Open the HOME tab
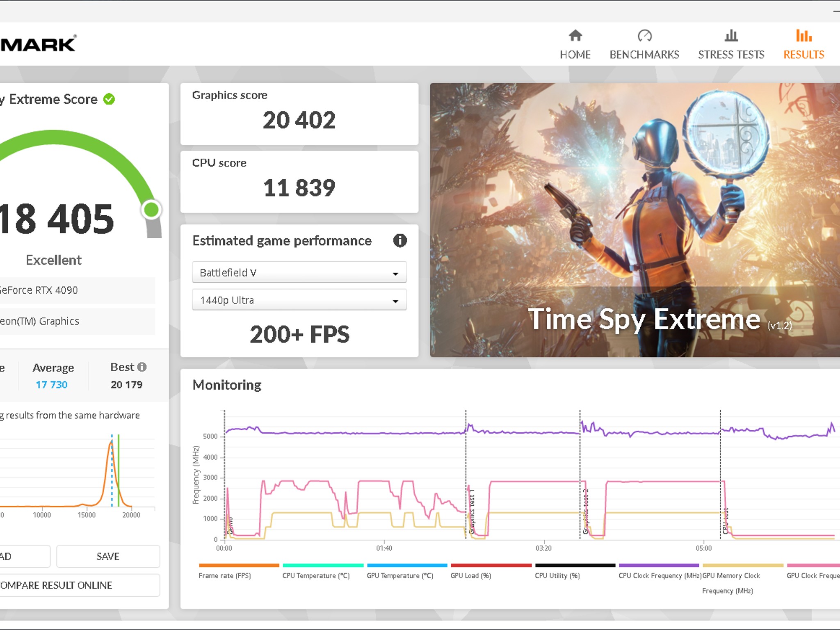 click(x=575, y=44)
